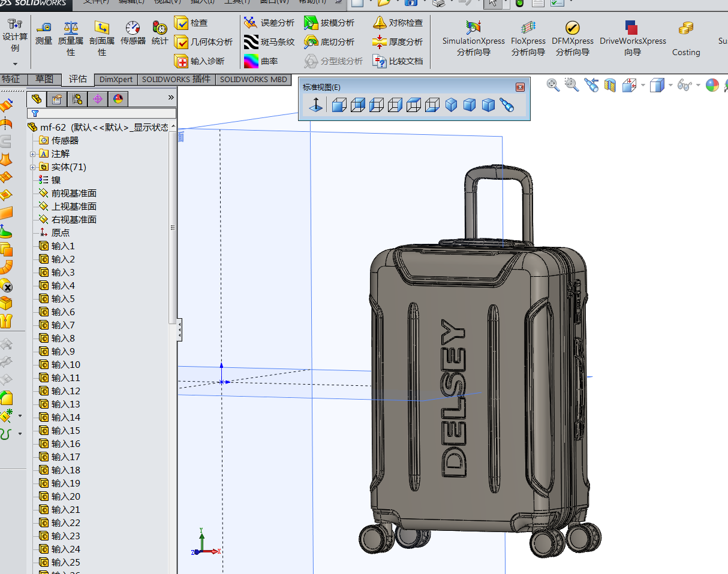This screenshot has height=574, width=728.
Task: Select 前视基准面 in the tree
Action: (68, 194)
